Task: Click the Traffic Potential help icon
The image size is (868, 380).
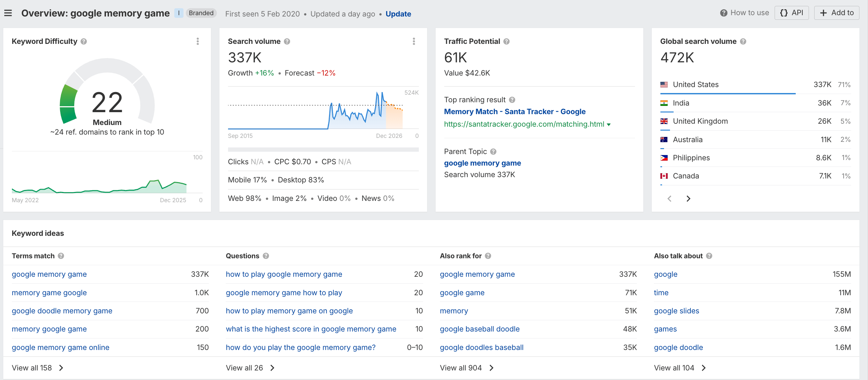Action: 507,42
